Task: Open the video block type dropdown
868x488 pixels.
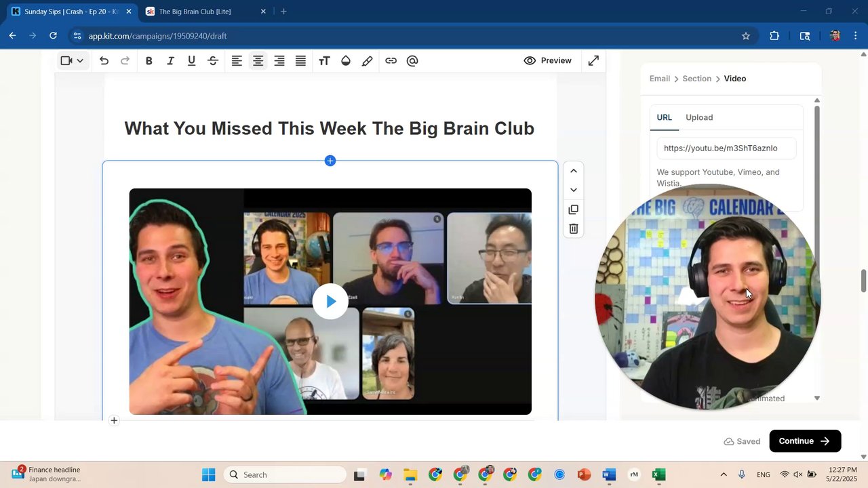Action: coord(72,61)
